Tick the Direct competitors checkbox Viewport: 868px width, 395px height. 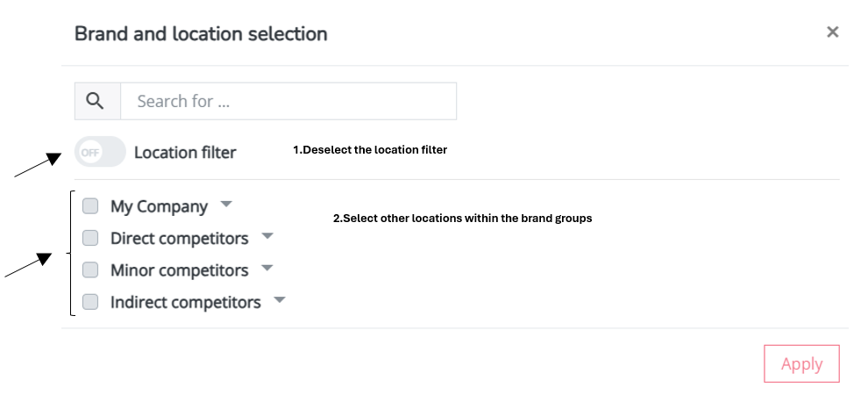click(x=90, y=238)
